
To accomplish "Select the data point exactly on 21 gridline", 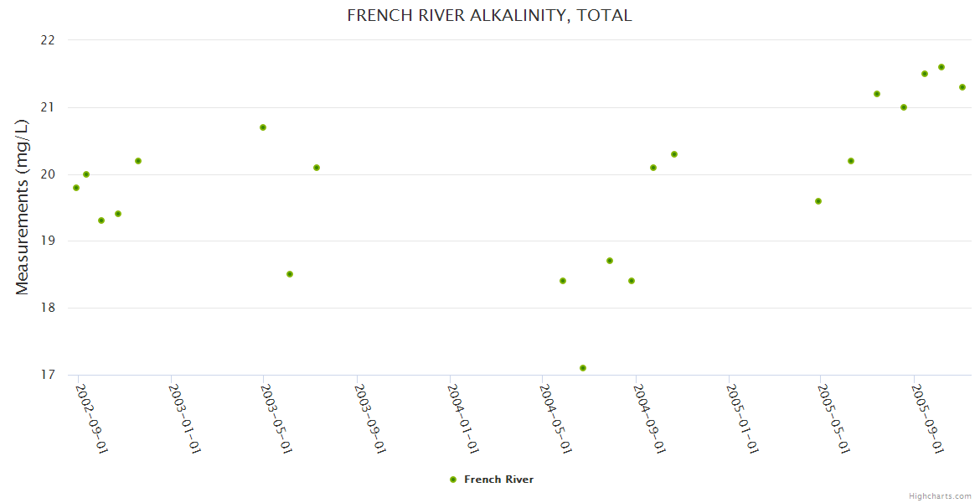I will pos(904,107).
